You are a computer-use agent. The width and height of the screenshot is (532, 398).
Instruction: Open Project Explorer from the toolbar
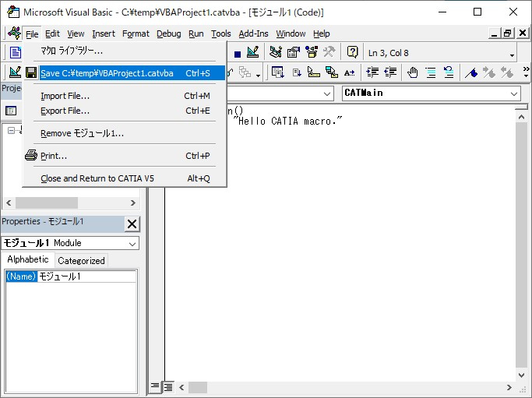(276, 52)
